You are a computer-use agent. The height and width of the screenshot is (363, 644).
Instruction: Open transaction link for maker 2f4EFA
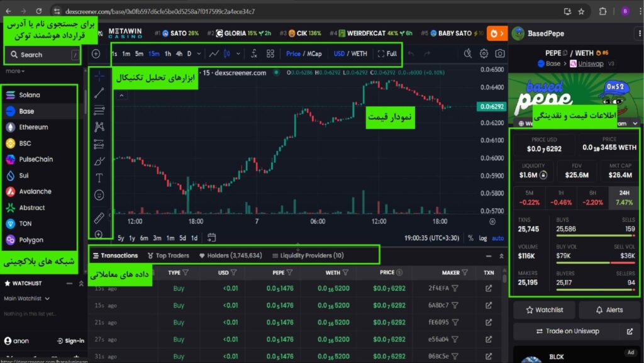[488, 288]
